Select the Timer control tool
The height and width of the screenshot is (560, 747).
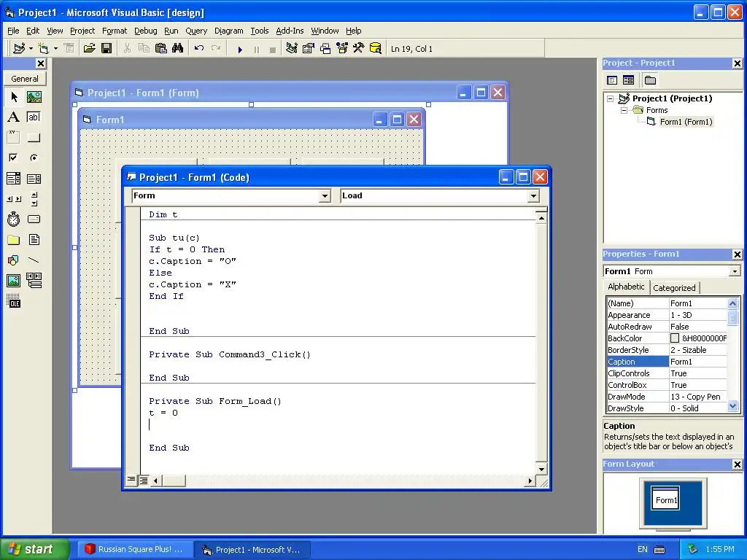(x=14, y=219)
